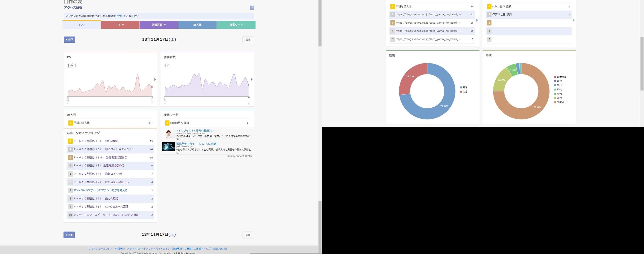
Task: Open the «インプラント»妥当な費用は? ad link
Action: [195, 131]
